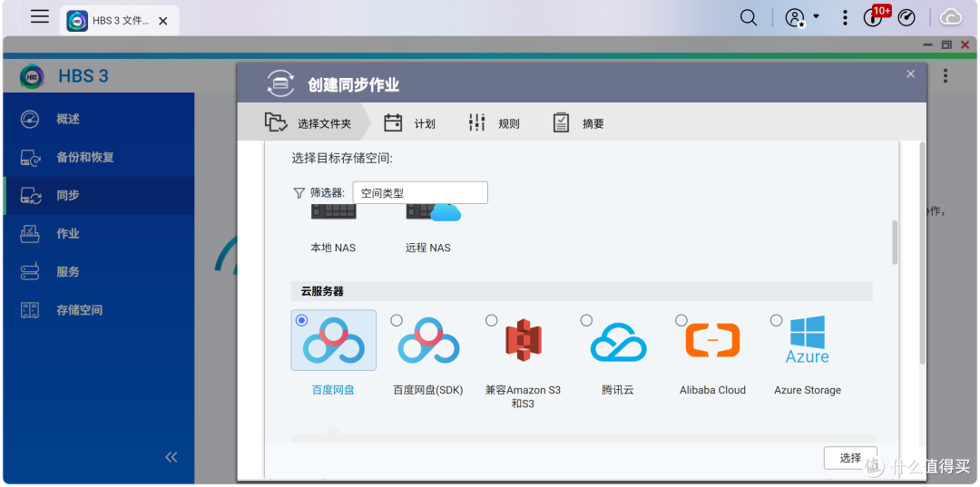
Task: Click the 摘要 summary wizard step
Action: click(579, 123)
